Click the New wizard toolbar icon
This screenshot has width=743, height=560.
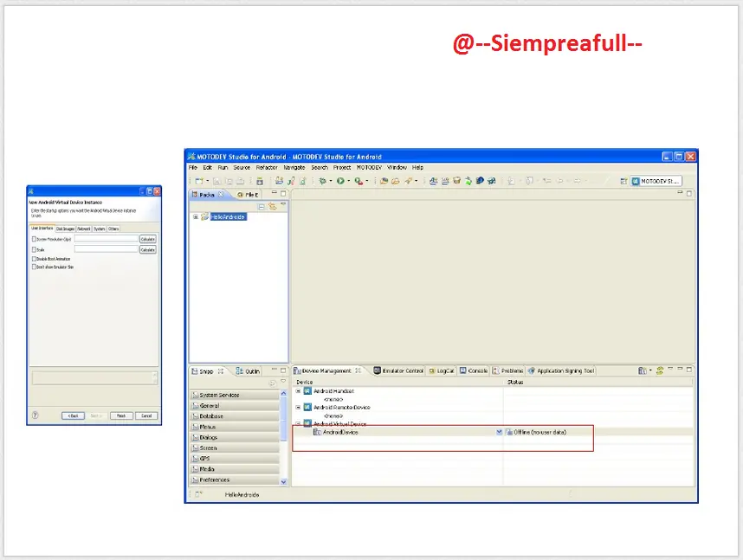(199, 181)
